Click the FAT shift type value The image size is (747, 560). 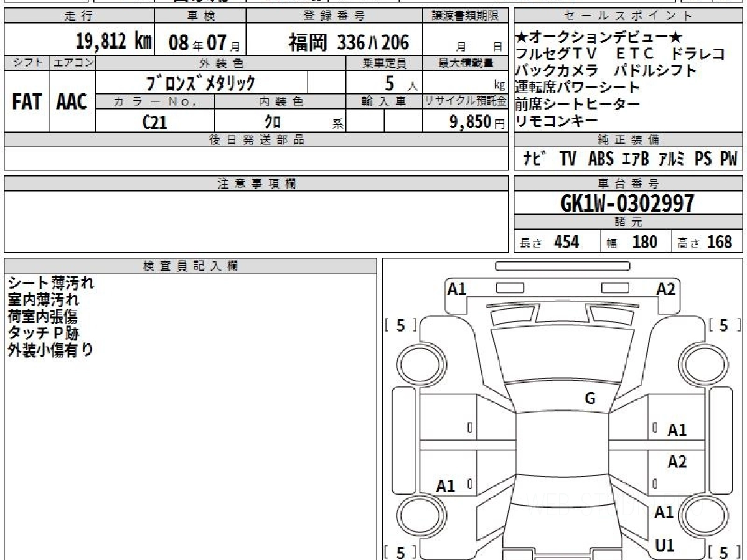(27, 101)
